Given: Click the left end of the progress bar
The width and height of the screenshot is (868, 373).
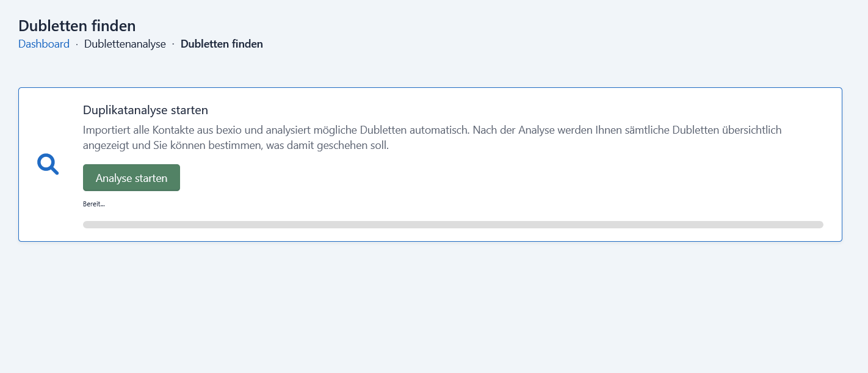Looking at the screenshot, I should 87,225.
